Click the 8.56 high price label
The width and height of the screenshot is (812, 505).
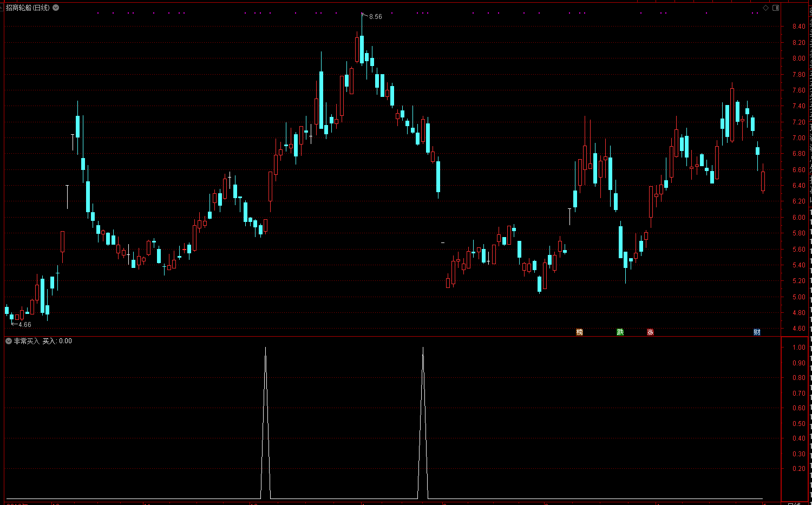(x=376, y=17)
